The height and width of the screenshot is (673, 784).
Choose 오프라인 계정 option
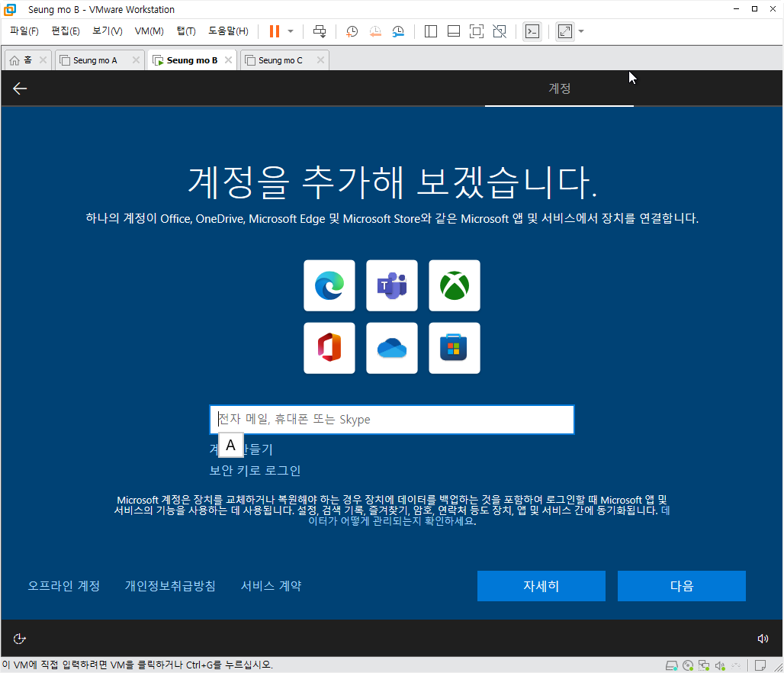click(x=64, y=585)
